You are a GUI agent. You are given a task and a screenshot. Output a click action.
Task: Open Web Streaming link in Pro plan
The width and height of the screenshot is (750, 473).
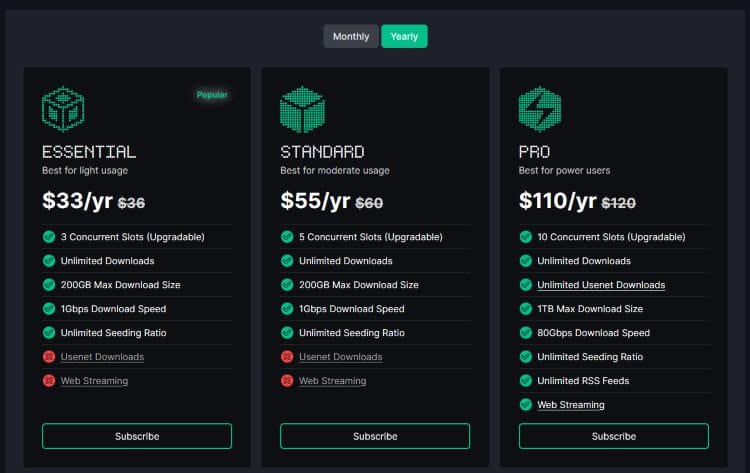click(x=571, y=405)
